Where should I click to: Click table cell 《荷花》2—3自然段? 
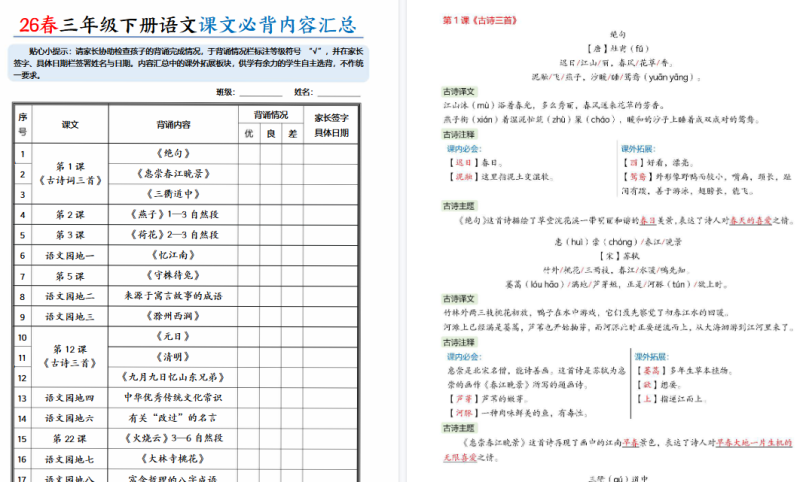(x=173, y=235)
